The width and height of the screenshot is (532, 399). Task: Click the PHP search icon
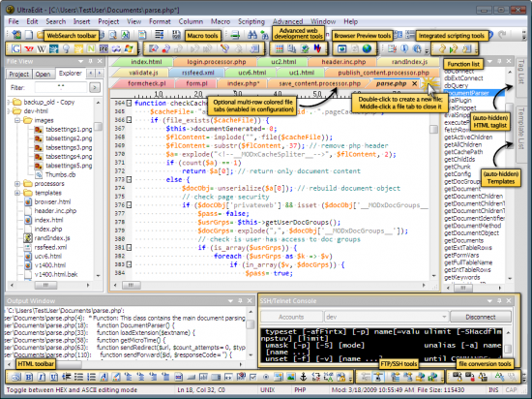[x=103, y=48]
